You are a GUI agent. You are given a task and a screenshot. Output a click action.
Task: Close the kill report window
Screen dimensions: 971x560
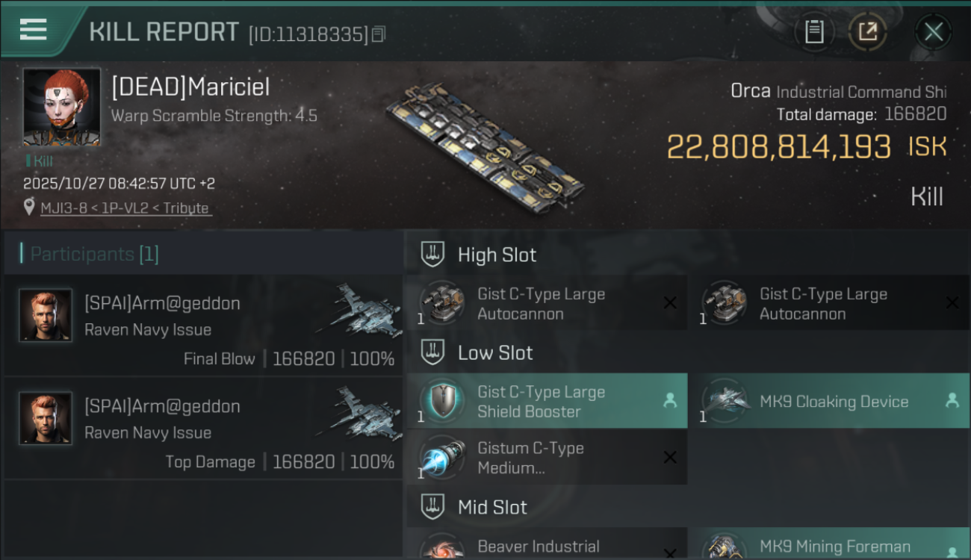pyautogui.click(x=933, y=31)
